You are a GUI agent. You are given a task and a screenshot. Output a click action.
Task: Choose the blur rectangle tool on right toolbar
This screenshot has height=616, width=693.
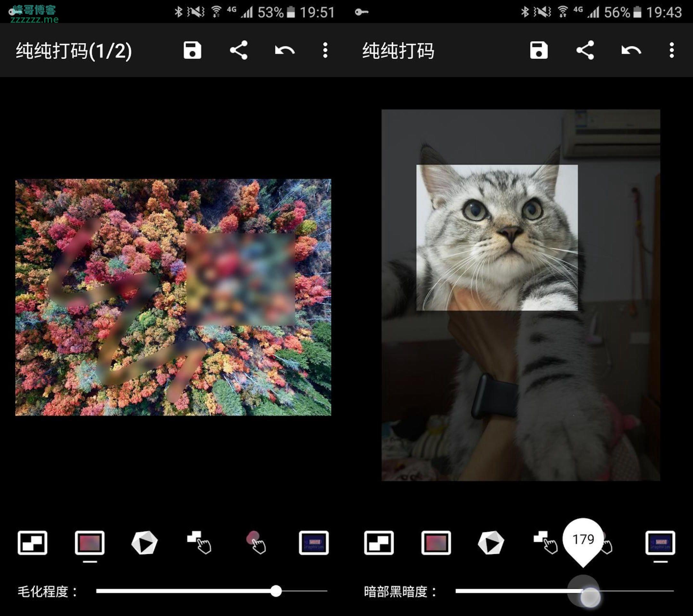(436, 543)
